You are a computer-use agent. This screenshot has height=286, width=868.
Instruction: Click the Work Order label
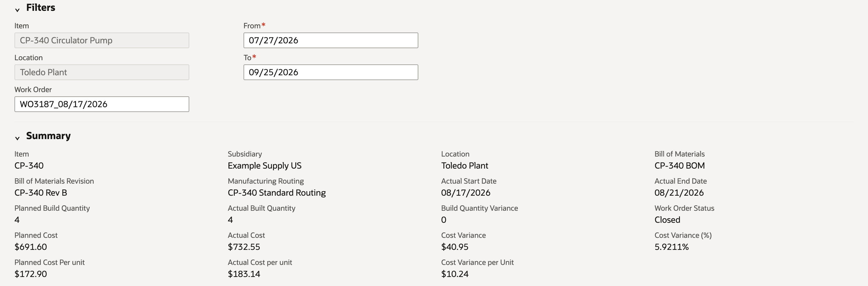point(33,89)
